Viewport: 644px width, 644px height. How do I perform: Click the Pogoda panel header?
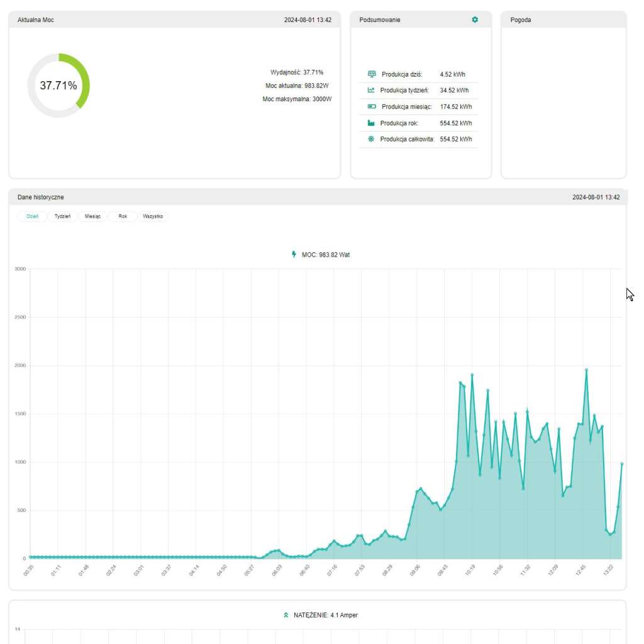[x=563, y=19]
